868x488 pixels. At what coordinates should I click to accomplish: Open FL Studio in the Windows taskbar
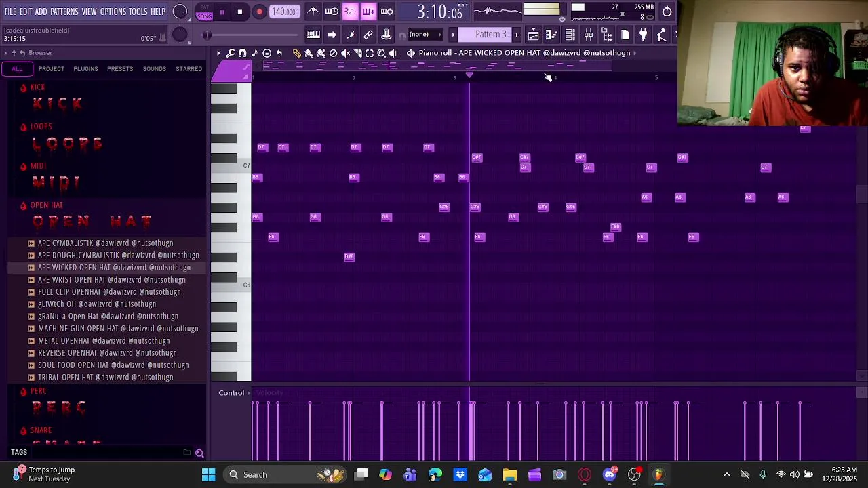point(658,474)
